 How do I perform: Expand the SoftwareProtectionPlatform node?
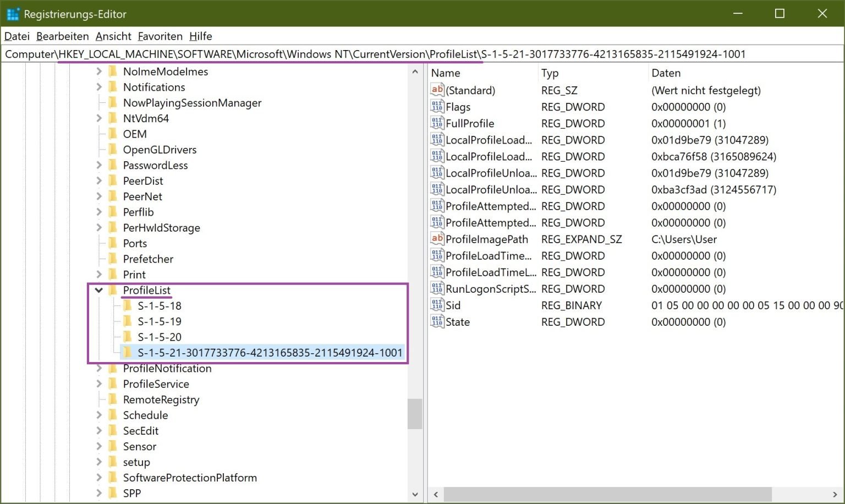tap(99, 478)
